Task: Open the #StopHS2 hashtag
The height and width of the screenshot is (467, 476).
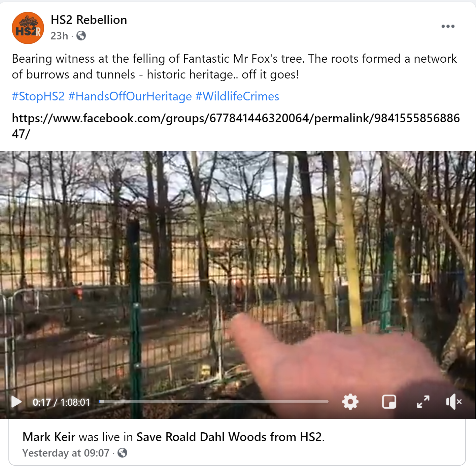Action: (38, 96)
